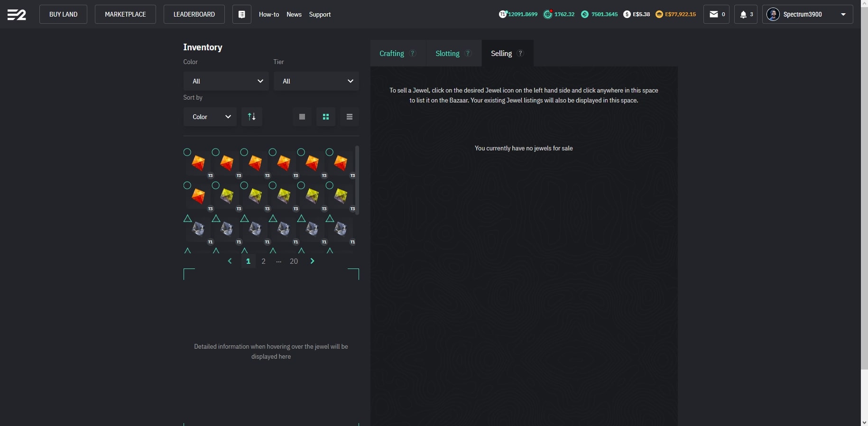Open the Sort by Color dropdown
This screenshot has height=426, width=868.
(x=210, y=117)
